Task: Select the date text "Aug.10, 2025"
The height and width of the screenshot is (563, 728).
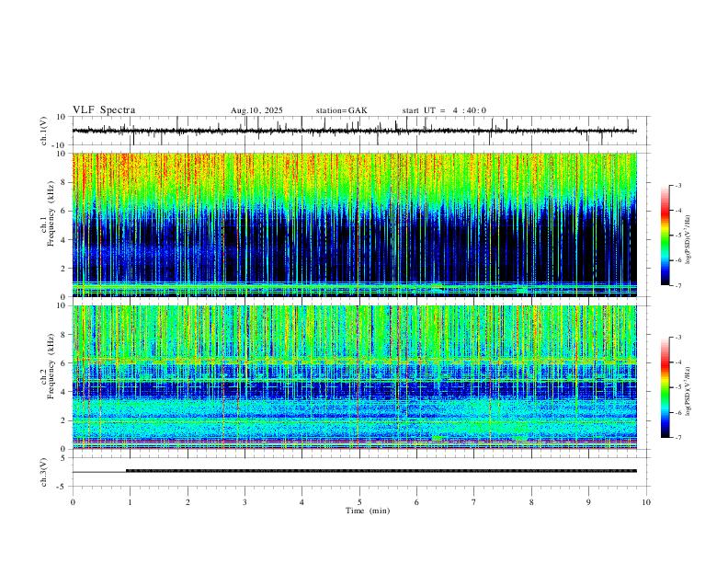Action: tap(256, 110)
